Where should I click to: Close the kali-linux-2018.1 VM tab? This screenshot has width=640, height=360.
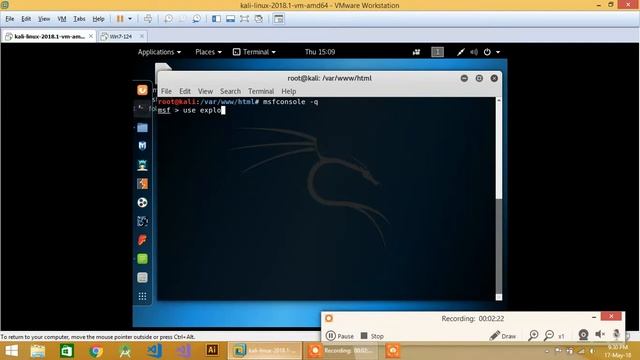click(91, 36)
